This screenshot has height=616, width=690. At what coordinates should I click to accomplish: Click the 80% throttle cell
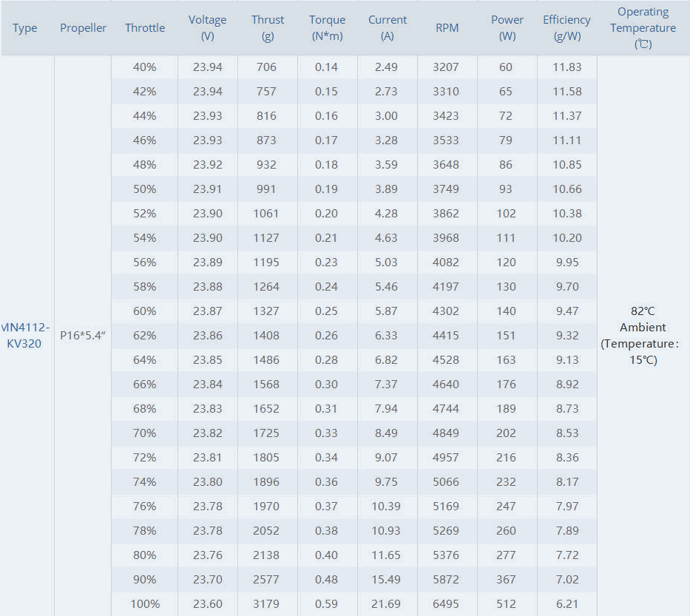coord(145,555)
